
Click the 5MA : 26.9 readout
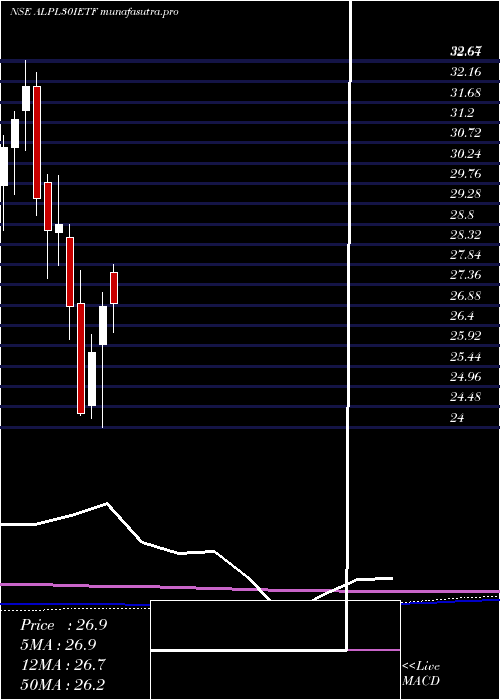[58, 645]
